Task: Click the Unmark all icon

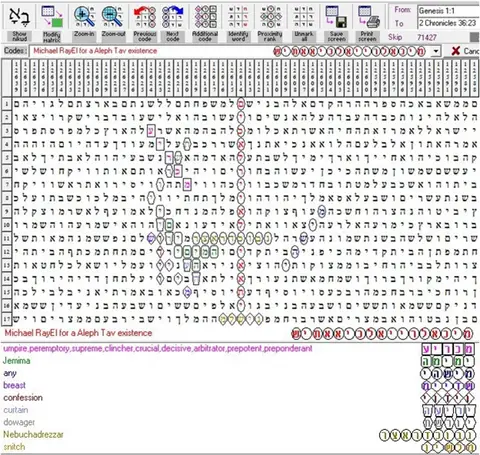Action: [303, 17]
